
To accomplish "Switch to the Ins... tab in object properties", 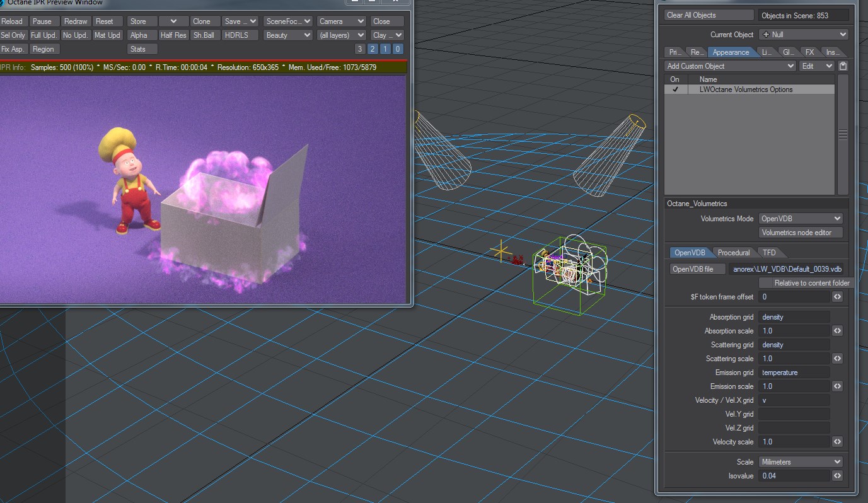I will tap(833, 52).
